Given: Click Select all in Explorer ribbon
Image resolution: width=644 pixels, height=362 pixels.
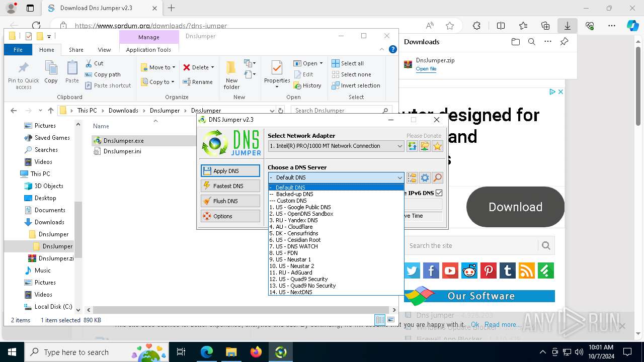Looking at the screenshot, I should tap(348, 63).
